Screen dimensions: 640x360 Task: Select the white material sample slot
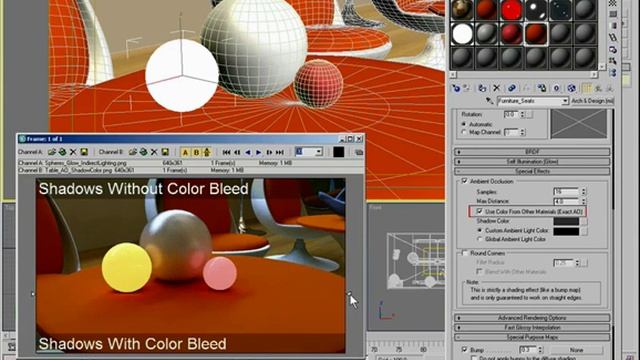462,33
